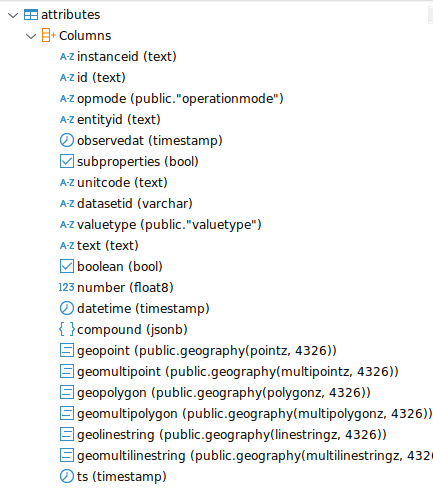
Task: Click the A-Z icon beside valuetype
Action: click(x=67, y=225)
